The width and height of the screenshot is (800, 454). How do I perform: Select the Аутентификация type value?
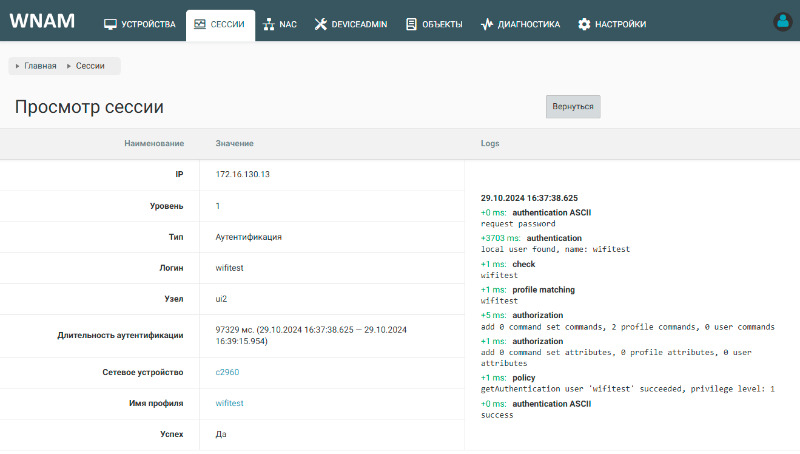coord(248,237)
